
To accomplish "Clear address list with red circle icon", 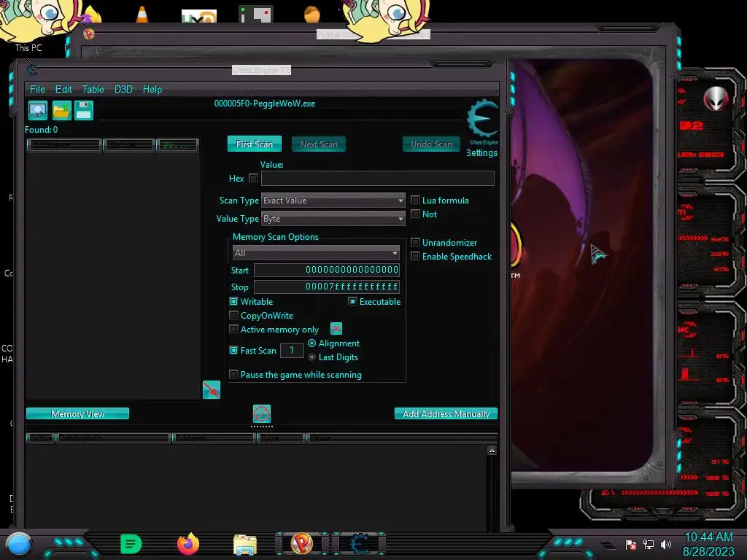I will 262,413.
